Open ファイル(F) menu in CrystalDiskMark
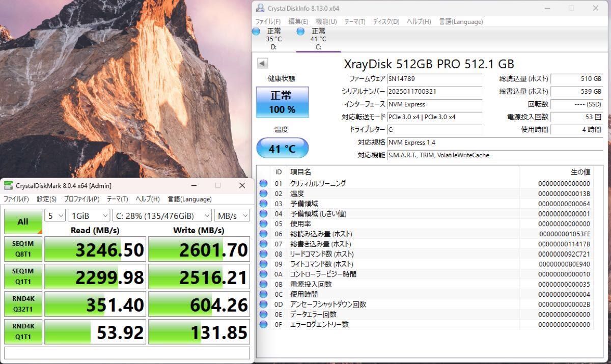The image size is (611, 364). point(17,199)
